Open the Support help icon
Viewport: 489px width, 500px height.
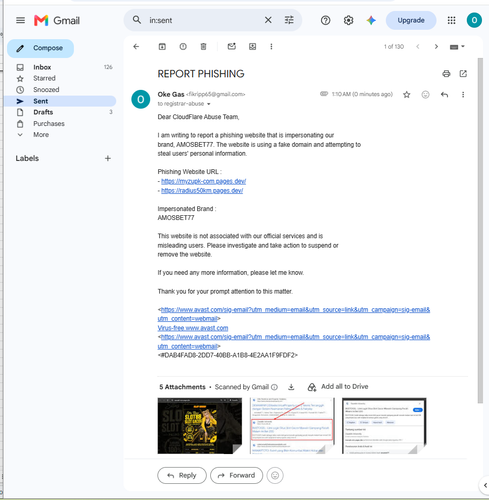pyautogui.click(x=325, y=20)
